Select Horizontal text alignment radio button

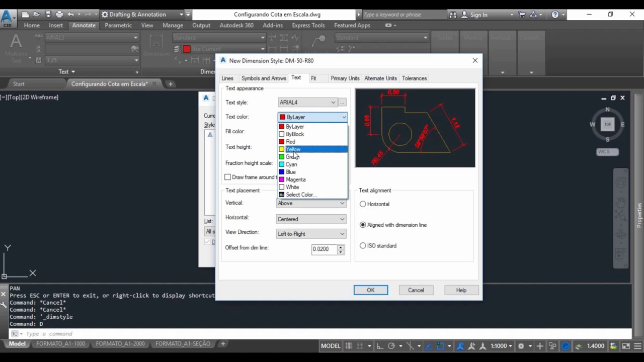click(363, 204)
